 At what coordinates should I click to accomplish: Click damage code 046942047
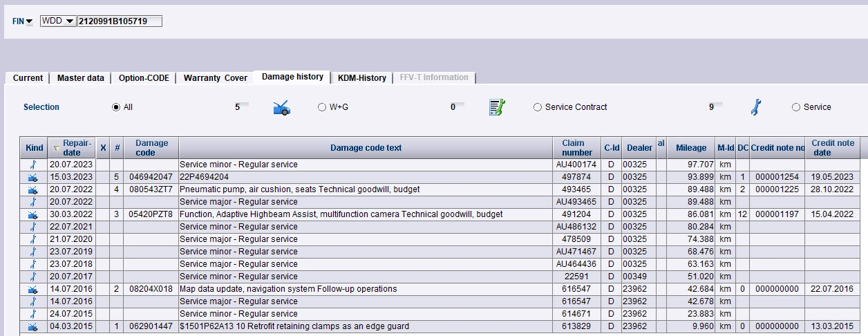pos(151,177)
